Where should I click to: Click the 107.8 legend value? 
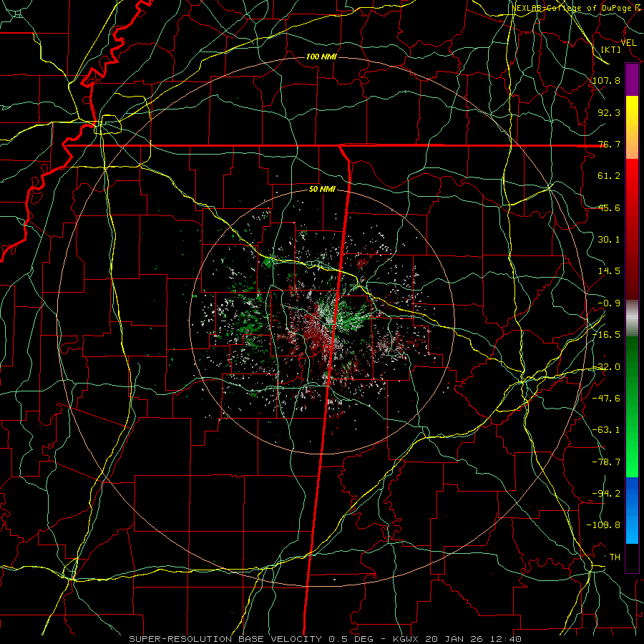pos(607,80)
